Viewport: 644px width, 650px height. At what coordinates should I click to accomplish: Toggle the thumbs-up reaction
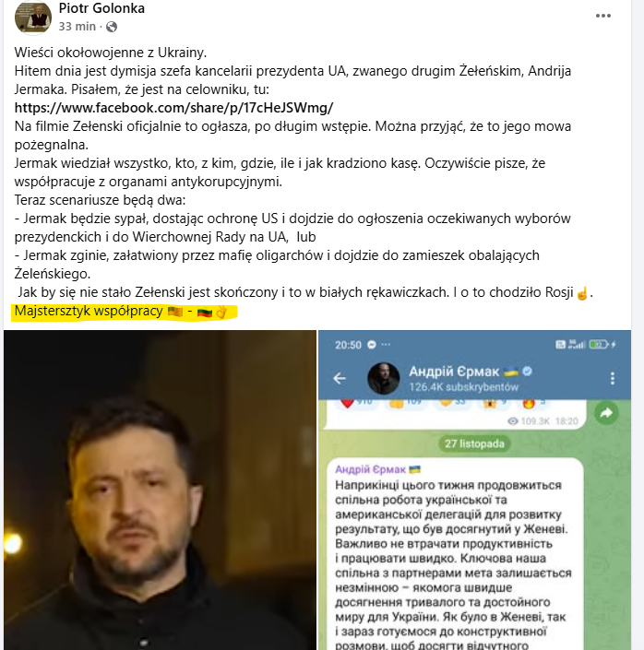(x=396, y=402)
